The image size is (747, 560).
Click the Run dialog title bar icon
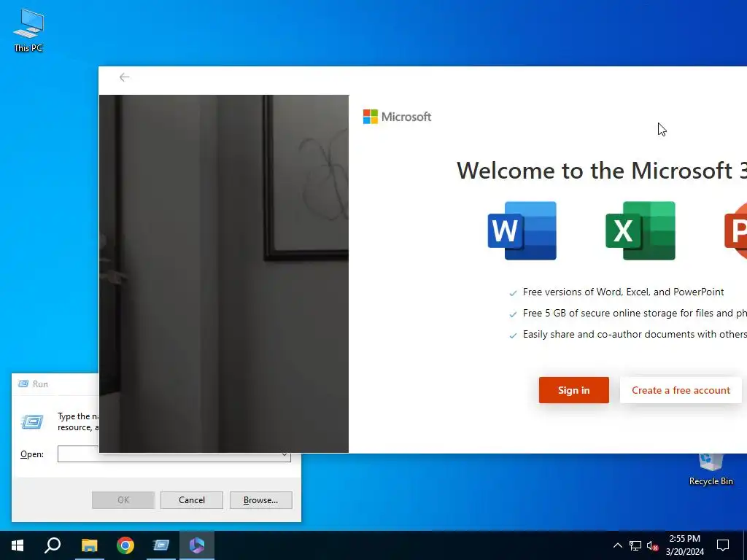coord(23,384)
